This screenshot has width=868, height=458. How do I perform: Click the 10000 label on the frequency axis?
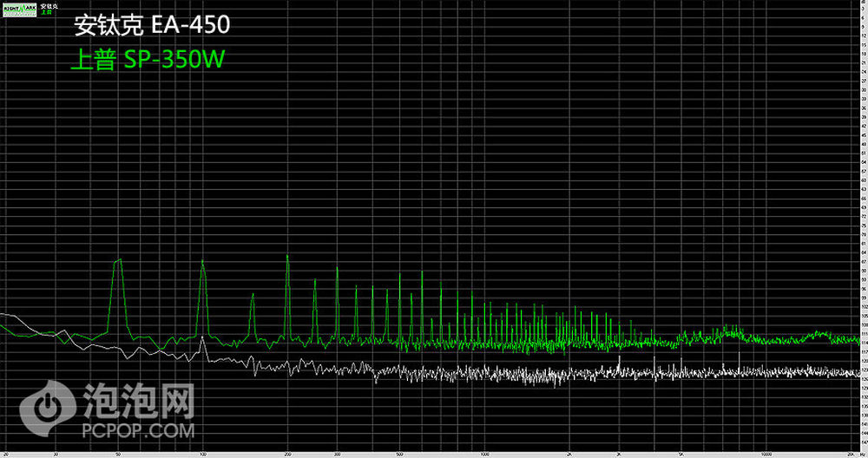click(766, 454)
